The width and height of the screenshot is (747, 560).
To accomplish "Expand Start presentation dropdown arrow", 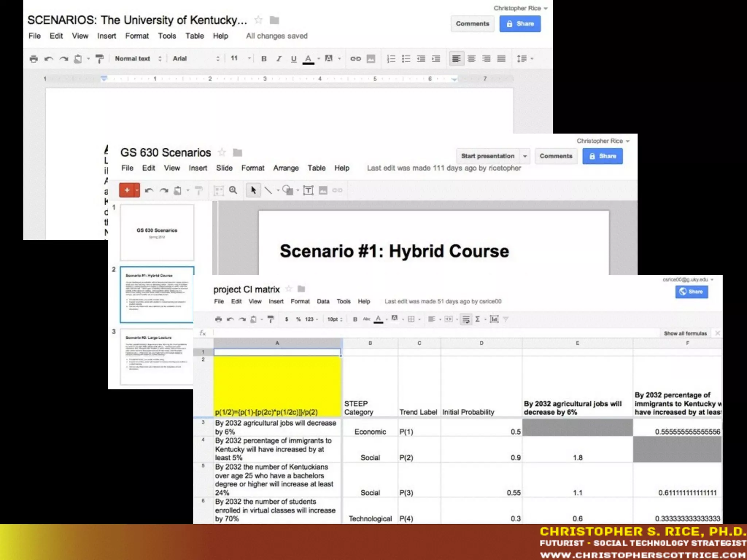I will (x=525, y=156).
